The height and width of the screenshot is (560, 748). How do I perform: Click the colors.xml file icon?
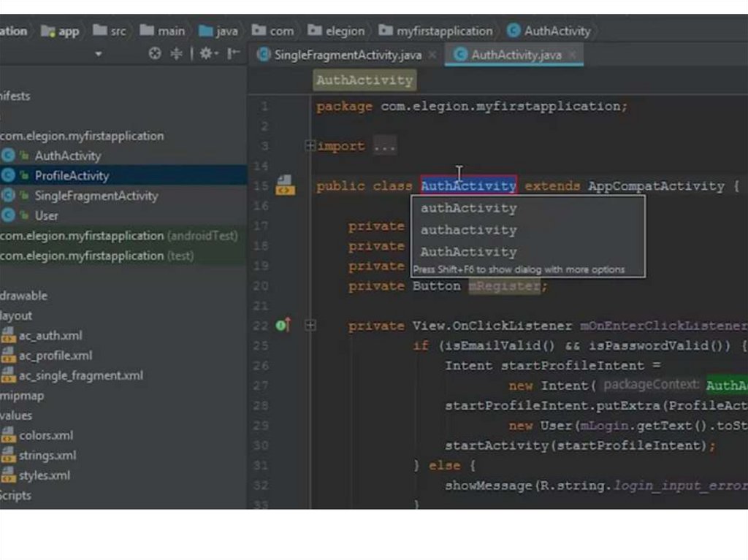8,435
